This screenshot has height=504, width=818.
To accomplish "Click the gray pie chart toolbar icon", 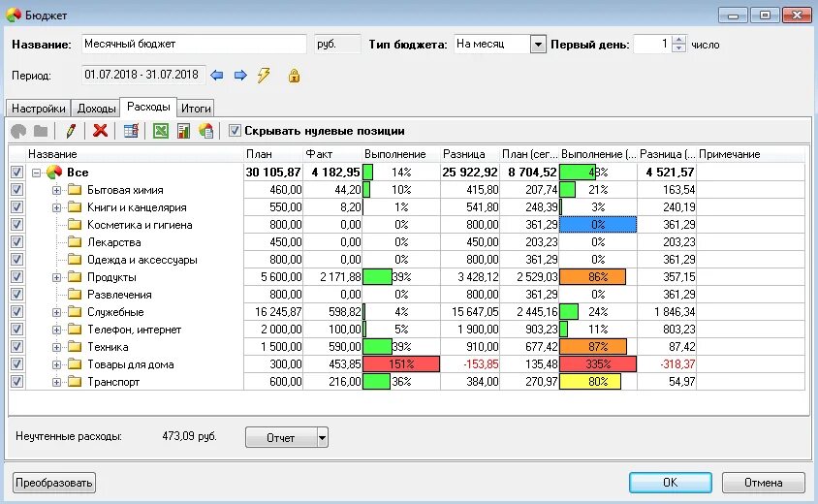I will [x=18, y=131].
